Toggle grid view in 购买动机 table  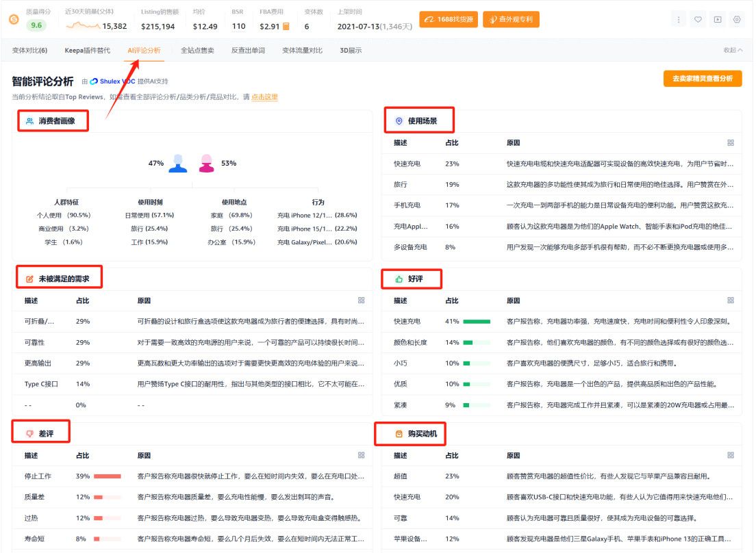pyautogui.click(x=731, y=455)
